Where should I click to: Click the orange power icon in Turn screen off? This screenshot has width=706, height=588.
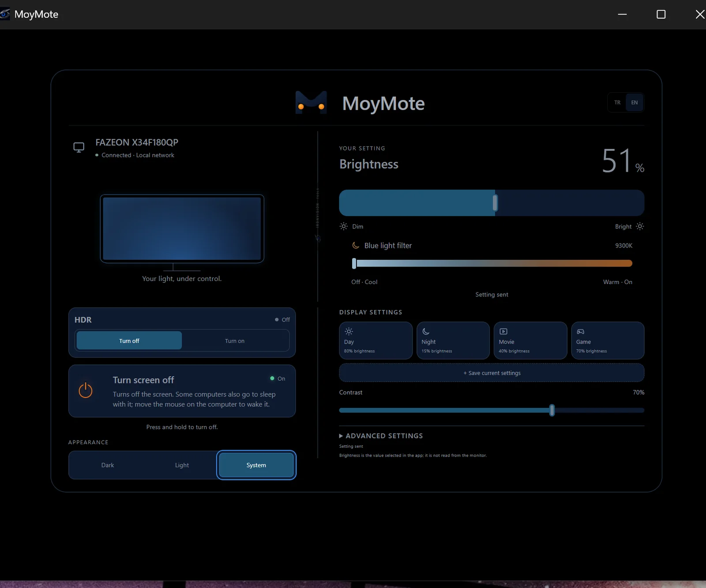pos(86,390)
